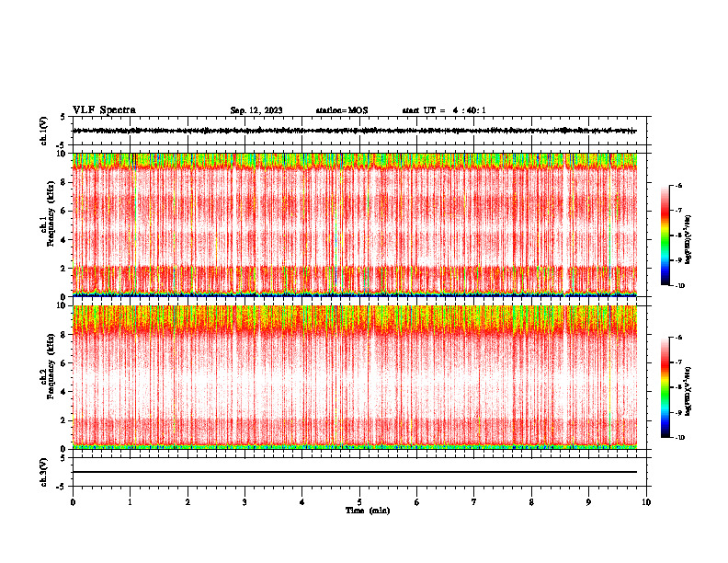Click the "ch.3(V)" waveform axis label
The width and height of the screenshot is (728, 563).
coord(44,472)
